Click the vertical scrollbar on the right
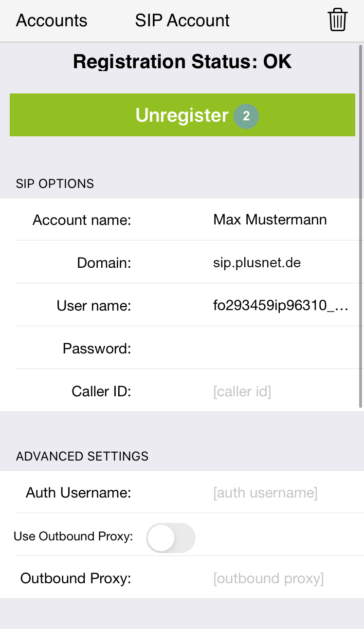 (361, 226)
